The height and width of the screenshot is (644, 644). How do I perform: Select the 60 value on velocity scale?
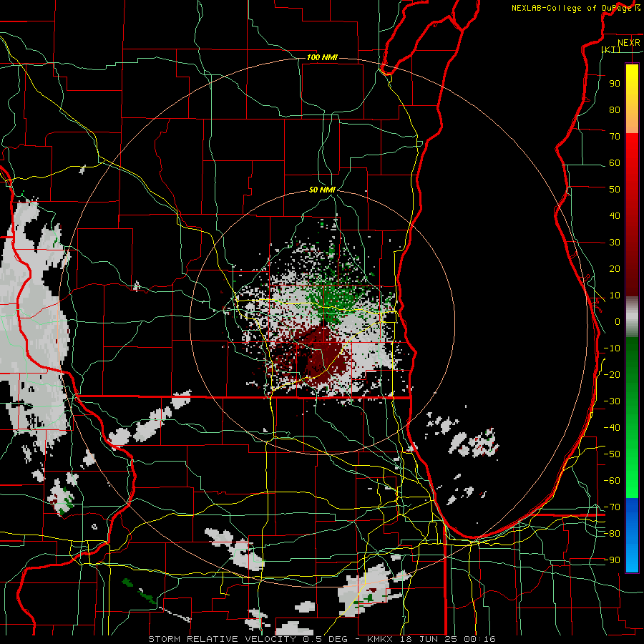(x=615, y=163)
